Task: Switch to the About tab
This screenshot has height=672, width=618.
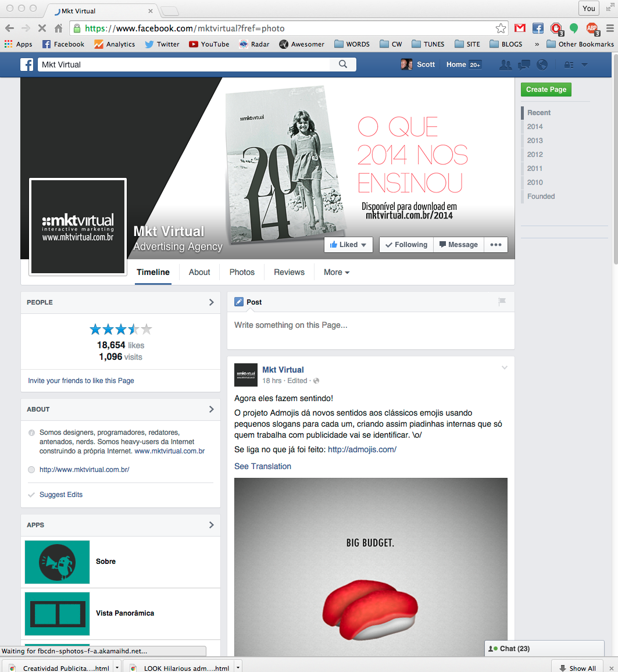Action: 199,272
